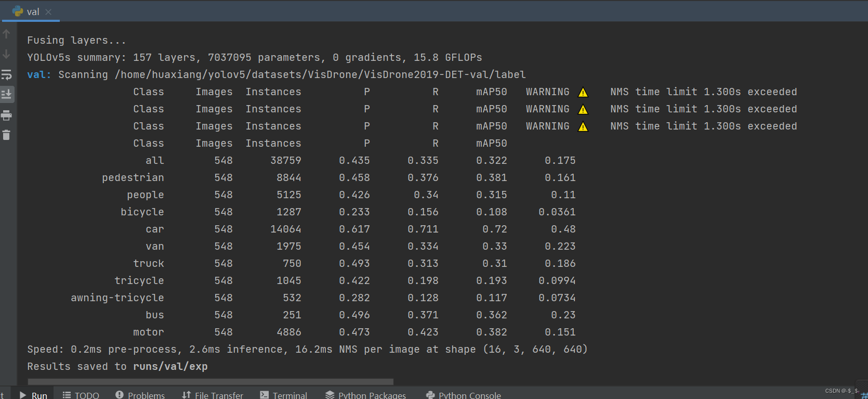The image size is (868, 399).
Task: Open the Python Console tool window
Action: [463, 395]
